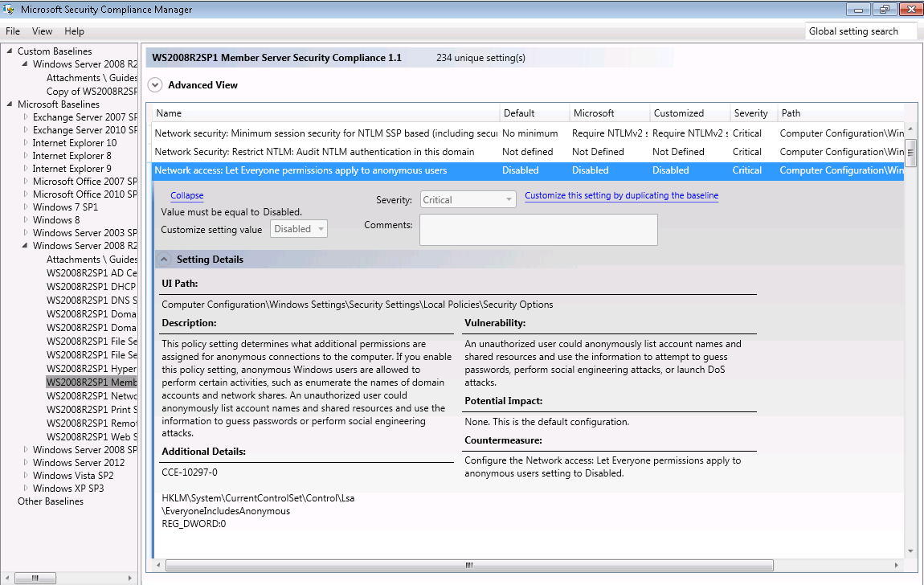Select the Restrict NTLM Audit authentication row
This screenshot has height=585, width=924.
528,151
